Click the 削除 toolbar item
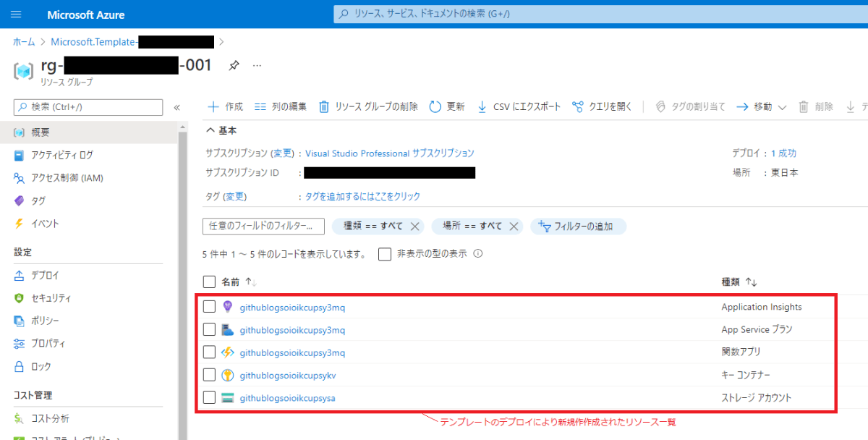The width and height of the screenshot is (868, 440). [816, 106]
